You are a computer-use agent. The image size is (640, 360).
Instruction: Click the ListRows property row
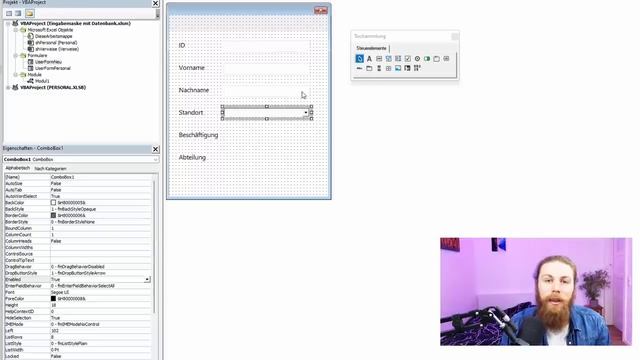tap(78, 337)
